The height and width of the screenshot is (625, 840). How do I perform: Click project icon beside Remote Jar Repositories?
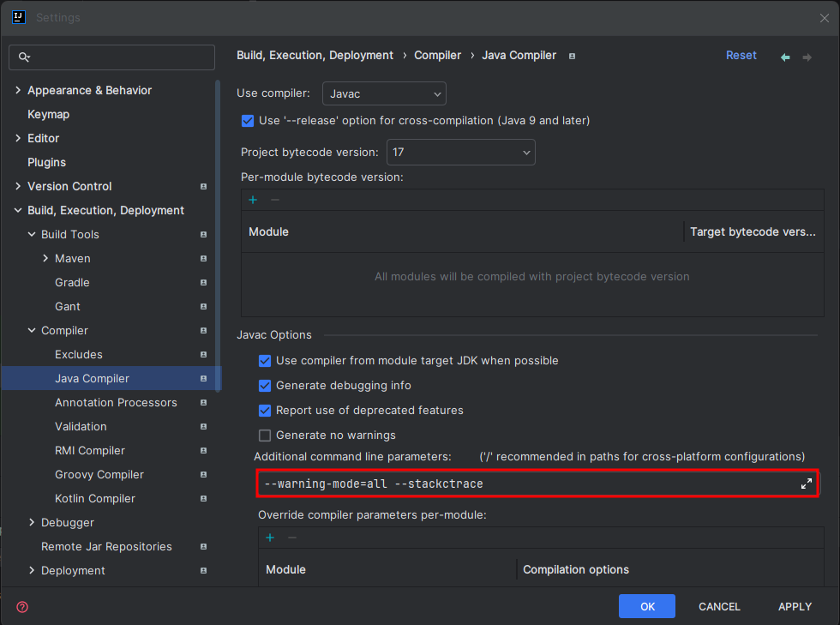(204, 547)
